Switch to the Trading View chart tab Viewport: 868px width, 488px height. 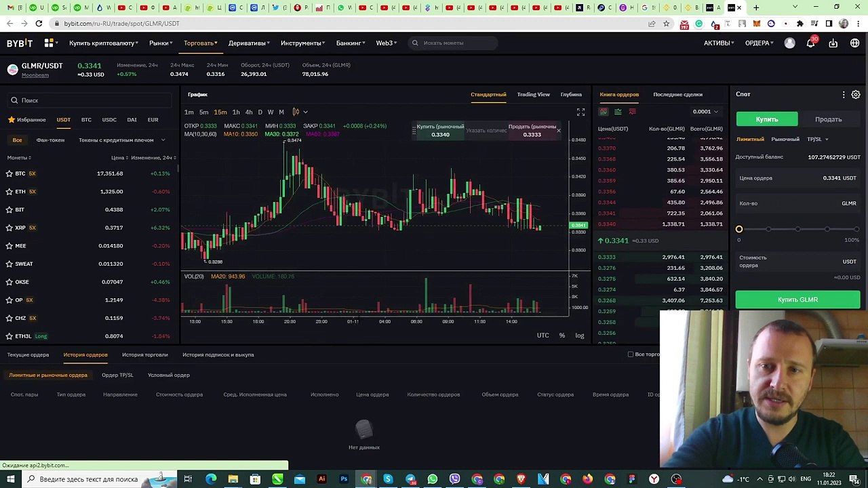533,94
